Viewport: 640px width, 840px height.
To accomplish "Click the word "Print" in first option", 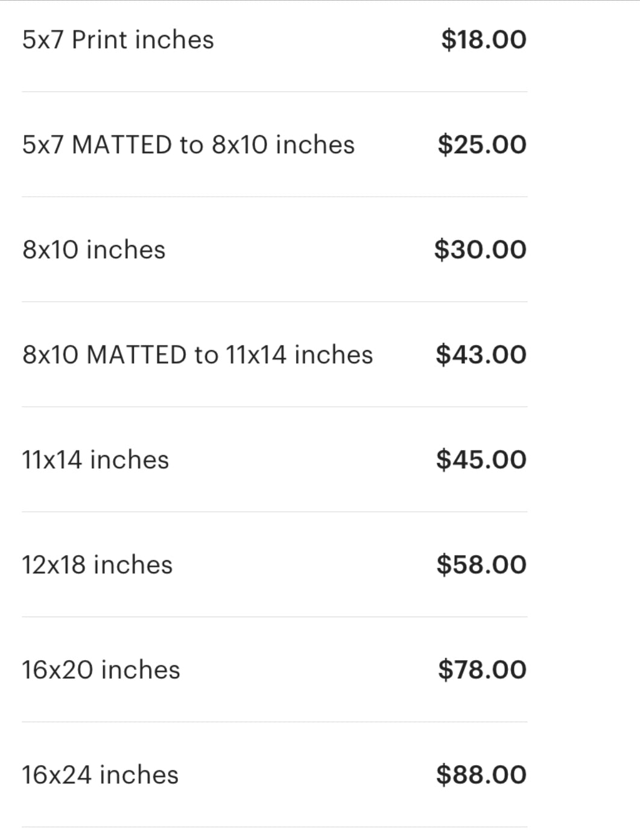I will pyautogui.click(x=100, y=40).
